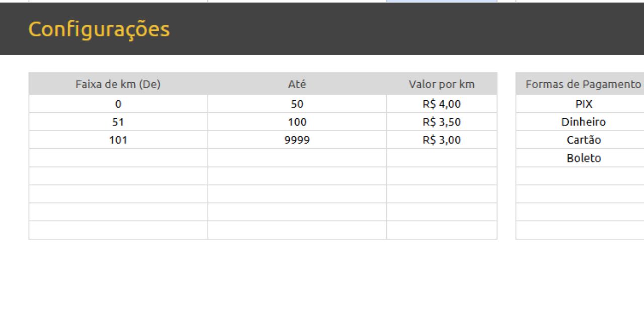
Task: Click the R$ 4,00 price cell
Action: 441,104
